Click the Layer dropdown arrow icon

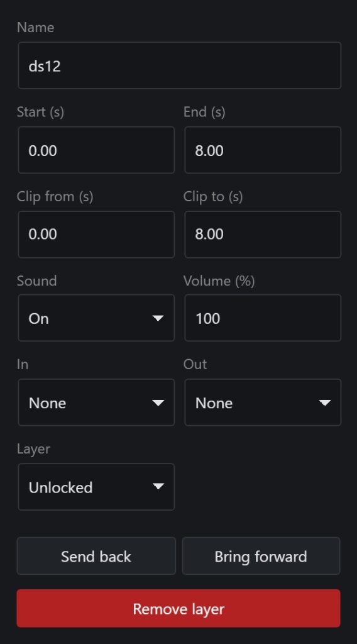[x=158, y=487]
